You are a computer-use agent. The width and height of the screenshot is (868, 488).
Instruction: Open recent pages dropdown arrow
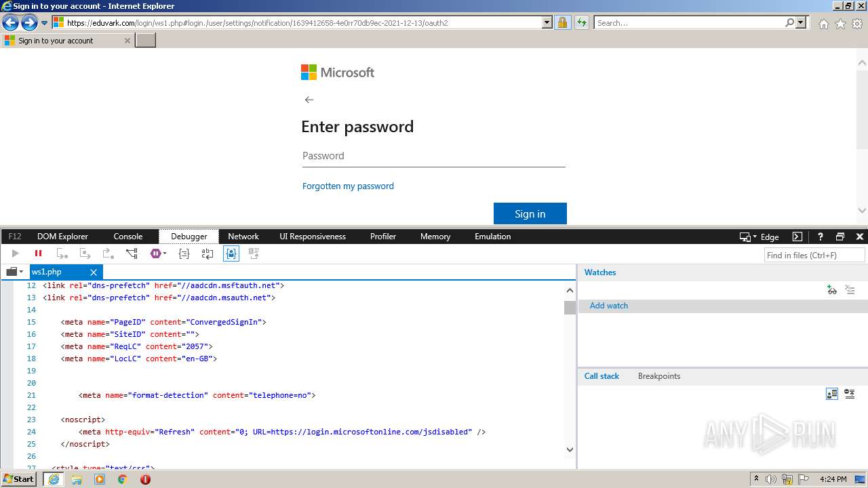click(x=45, y=23)
